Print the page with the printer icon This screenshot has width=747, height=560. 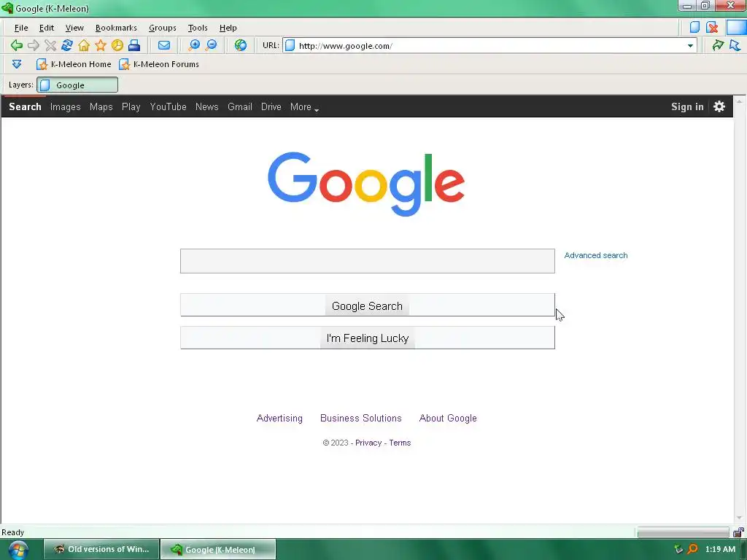(134, 45)
